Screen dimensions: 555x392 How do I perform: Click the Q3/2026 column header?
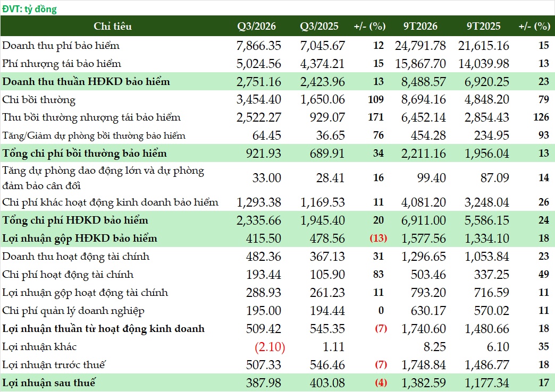[x=256, y=26]
